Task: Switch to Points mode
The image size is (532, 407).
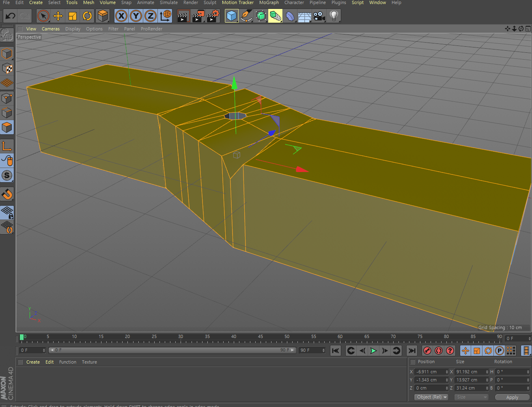Action: coord(7,98)
